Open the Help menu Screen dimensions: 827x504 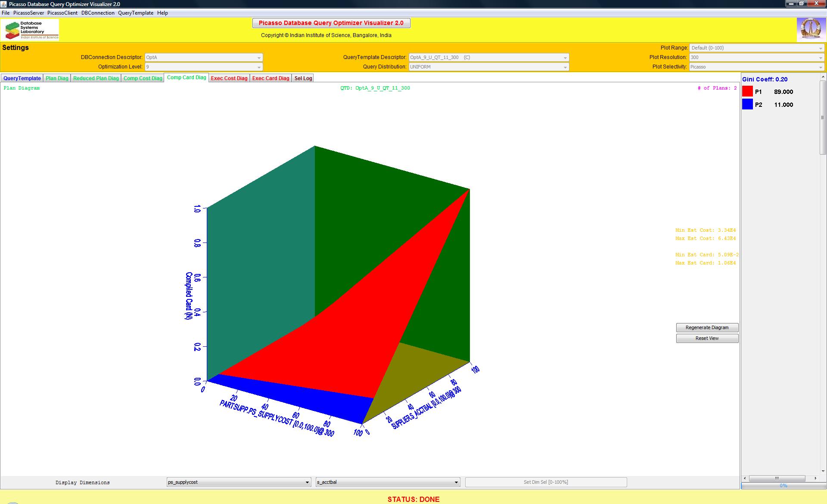click(162, 13)
